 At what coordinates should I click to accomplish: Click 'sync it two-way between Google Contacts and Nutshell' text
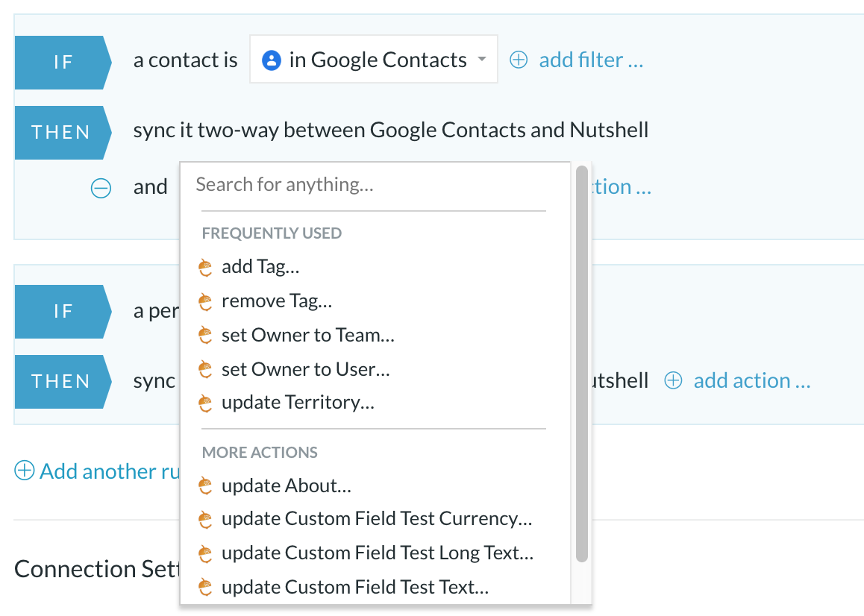pyautogui.click(x=391, y=130)
